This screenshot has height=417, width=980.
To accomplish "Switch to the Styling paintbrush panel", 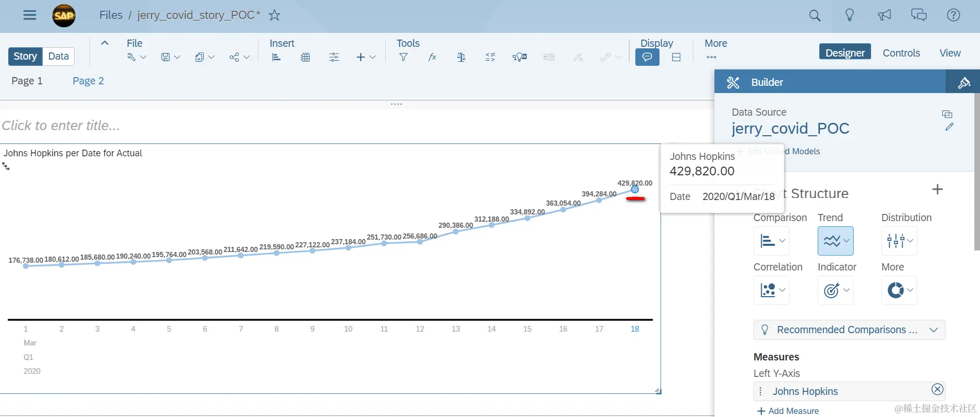I will pos(964,82).
